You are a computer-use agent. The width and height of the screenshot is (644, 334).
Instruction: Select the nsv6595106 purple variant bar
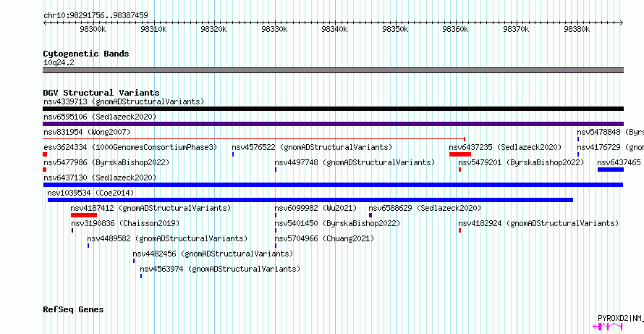[x=333, y=124]
